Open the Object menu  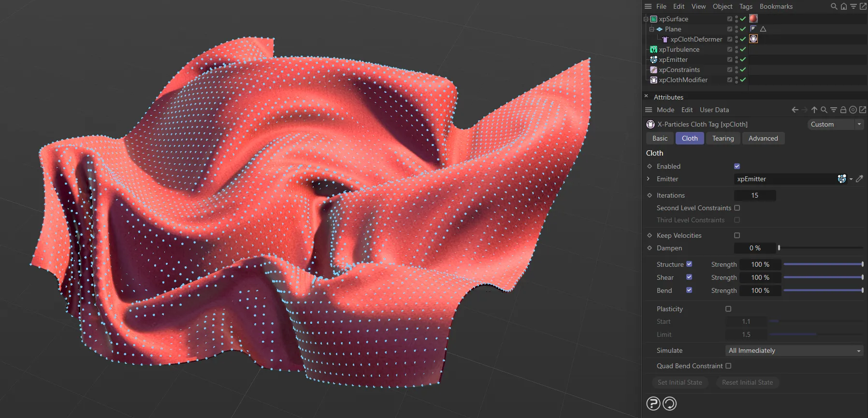[x=723, y=6]
